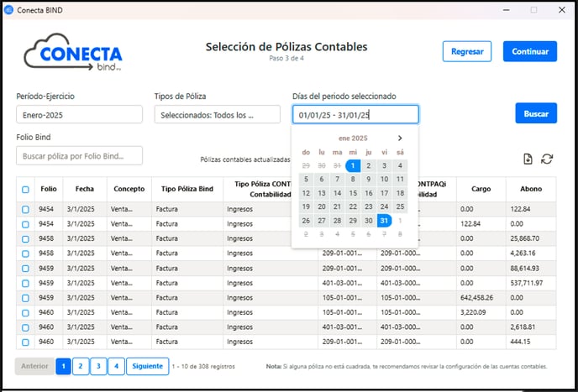Pick day 10 in the calendar

[384, 179]
